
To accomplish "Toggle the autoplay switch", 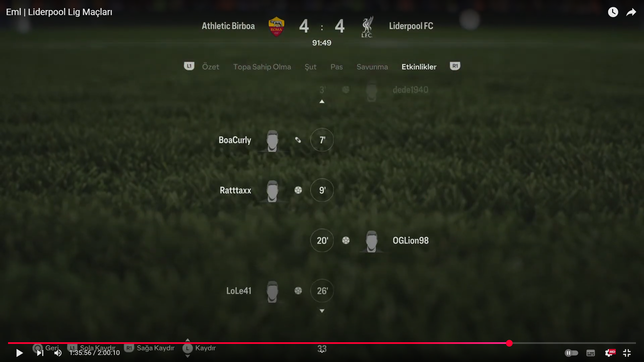I will click(571, 353).
